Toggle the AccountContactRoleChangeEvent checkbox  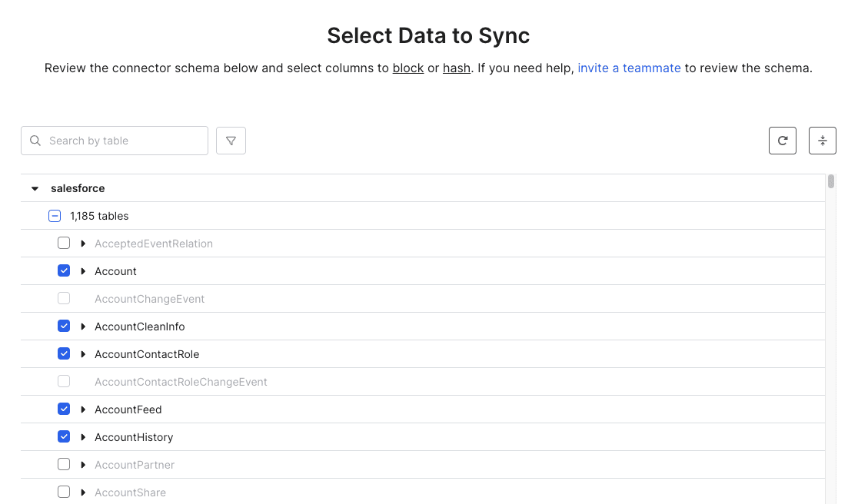pyautogui.click(x=64, y=381)
